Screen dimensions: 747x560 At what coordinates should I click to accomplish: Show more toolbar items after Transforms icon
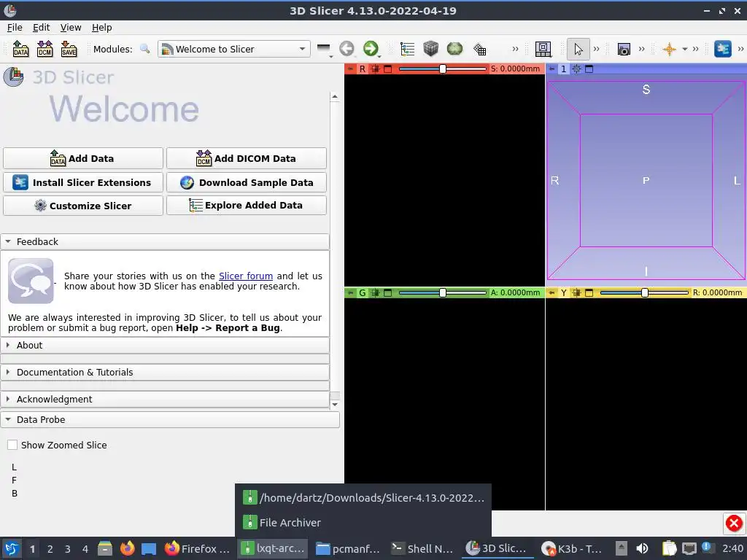pos(515,49)
